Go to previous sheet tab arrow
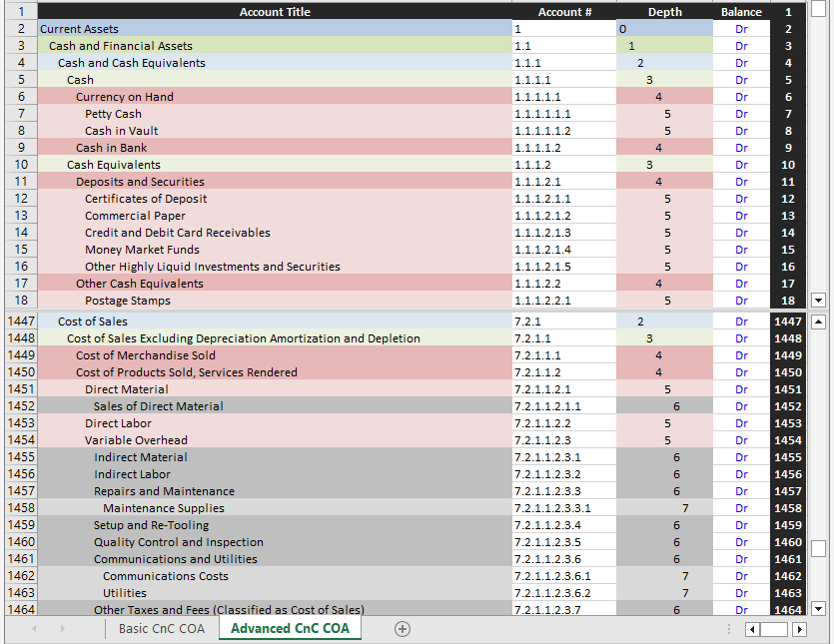 [x=34, y=629]
